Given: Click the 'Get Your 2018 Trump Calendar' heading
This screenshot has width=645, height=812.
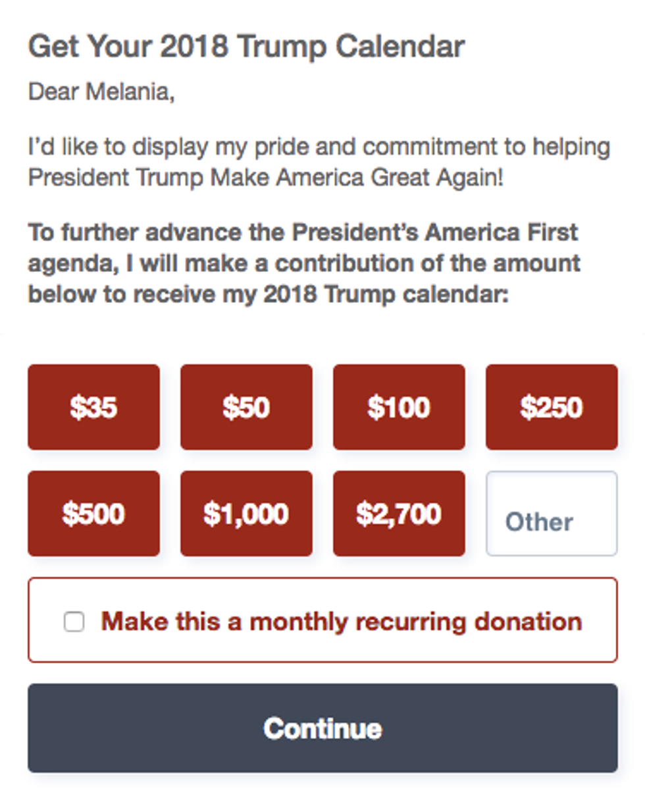Looking at the screenshot, I should point(246,47).
